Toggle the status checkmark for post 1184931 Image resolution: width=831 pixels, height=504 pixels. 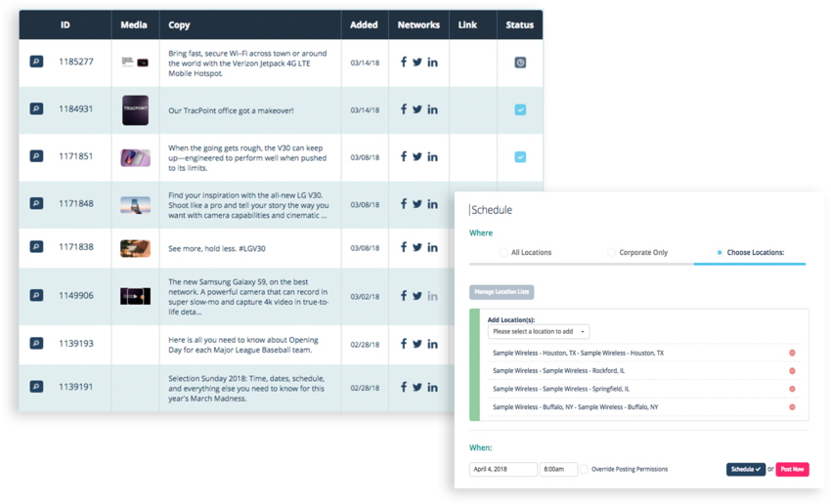(520, 109)
